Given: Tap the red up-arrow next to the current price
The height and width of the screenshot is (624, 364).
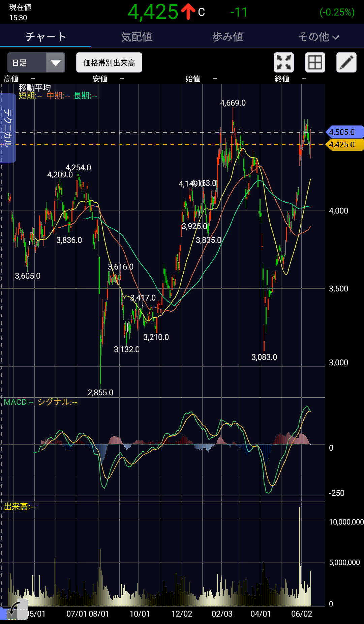Looking at the screenshot, I should point(188,12).
